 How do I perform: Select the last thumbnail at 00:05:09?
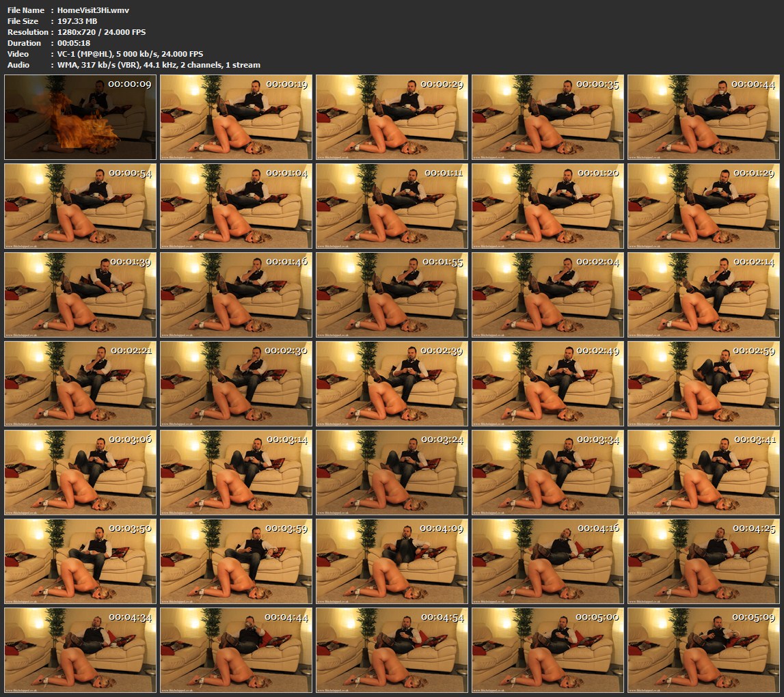pyautogui.click(x=703, y=651)
